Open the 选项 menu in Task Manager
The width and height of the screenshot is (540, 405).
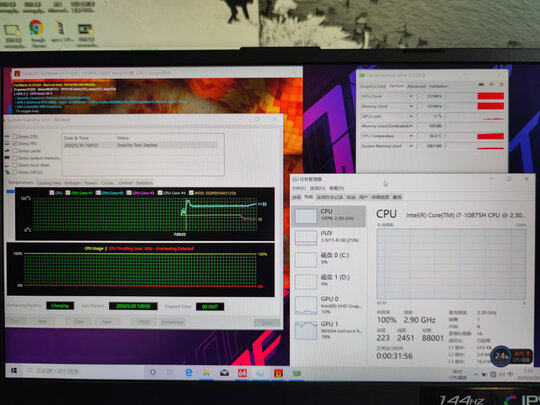click(317, 188)
